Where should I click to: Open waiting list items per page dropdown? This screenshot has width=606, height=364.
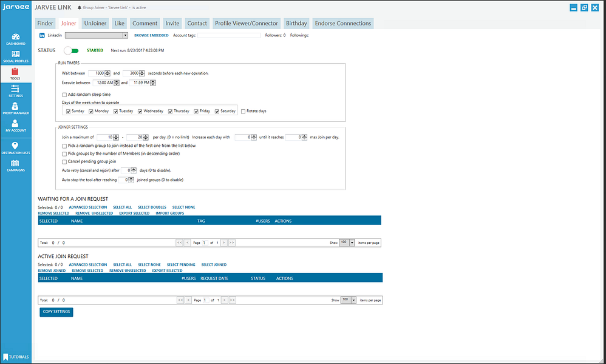[x=352, y=243]
